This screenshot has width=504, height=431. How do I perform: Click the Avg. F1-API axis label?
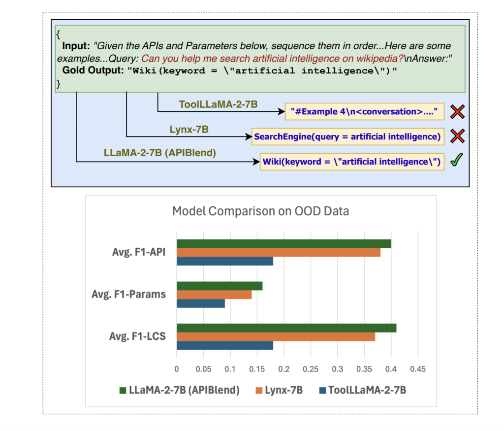139,252
